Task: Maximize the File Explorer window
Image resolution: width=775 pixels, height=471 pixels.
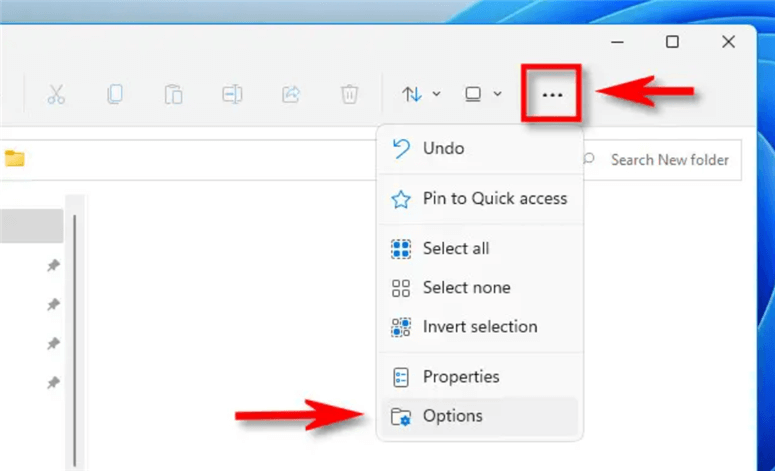Action: [672, 42]
